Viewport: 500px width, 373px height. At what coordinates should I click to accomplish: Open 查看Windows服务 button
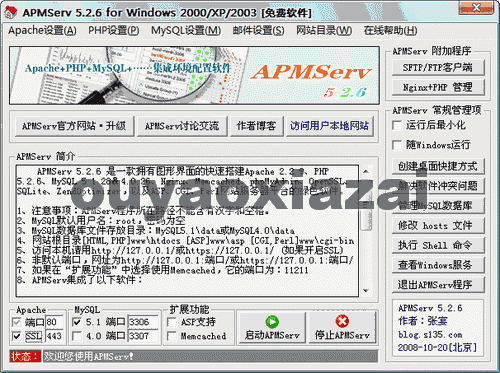438,265
